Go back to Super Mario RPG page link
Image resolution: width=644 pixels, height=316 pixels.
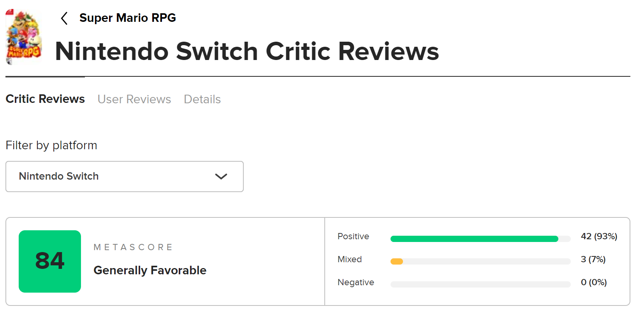(127, 18)
